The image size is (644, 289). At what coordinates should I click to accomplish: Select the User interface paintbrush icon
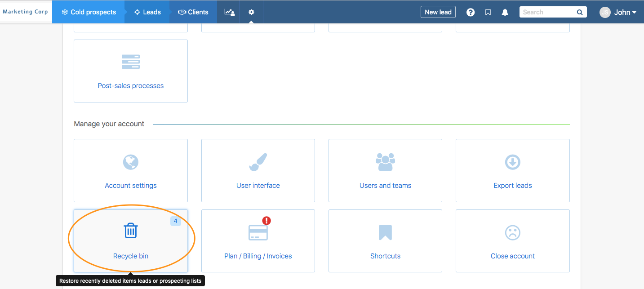click(258, 162)
